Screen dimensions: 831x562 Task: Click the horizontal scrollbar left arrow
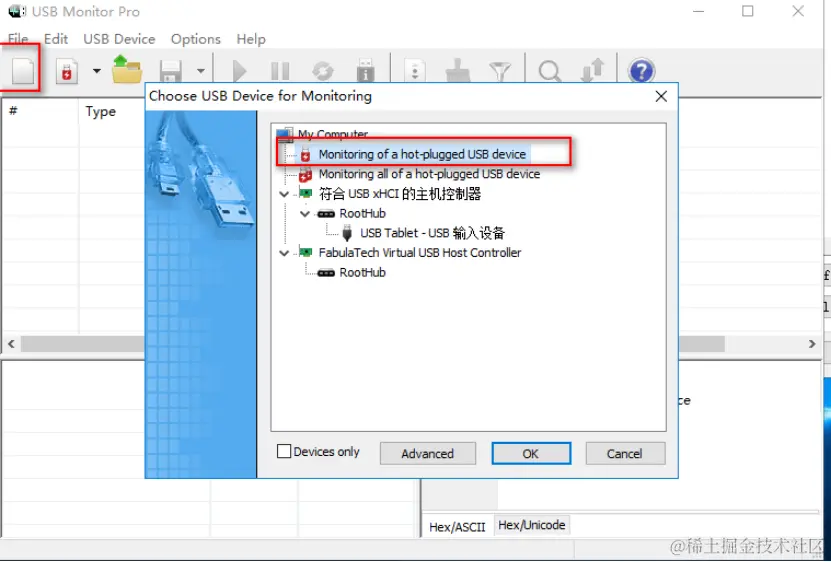click(11, 344)
